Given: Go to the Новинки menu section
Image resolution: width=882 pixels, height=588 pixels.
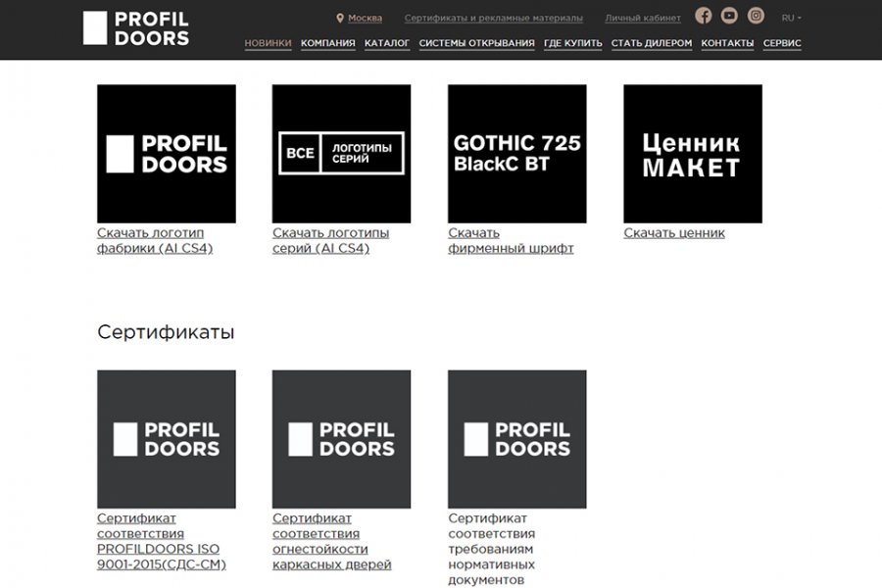Looking at the screenshot, I should click(x=268, y=43).
